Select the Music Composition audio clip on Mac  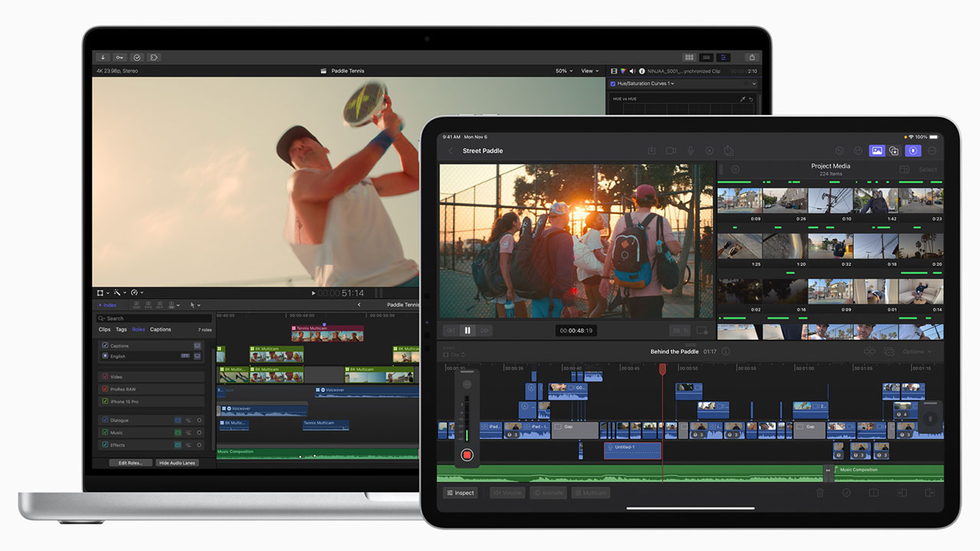[318, 454]
